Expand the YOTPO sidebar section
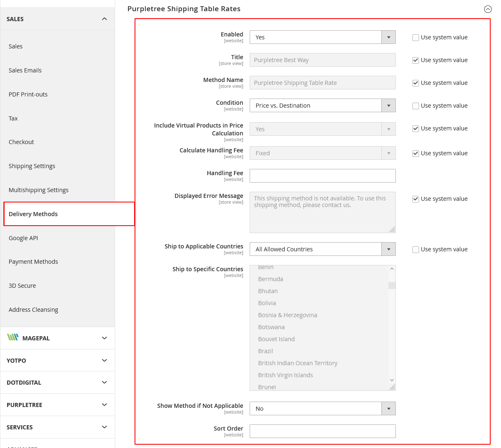 tap(104, 360)
